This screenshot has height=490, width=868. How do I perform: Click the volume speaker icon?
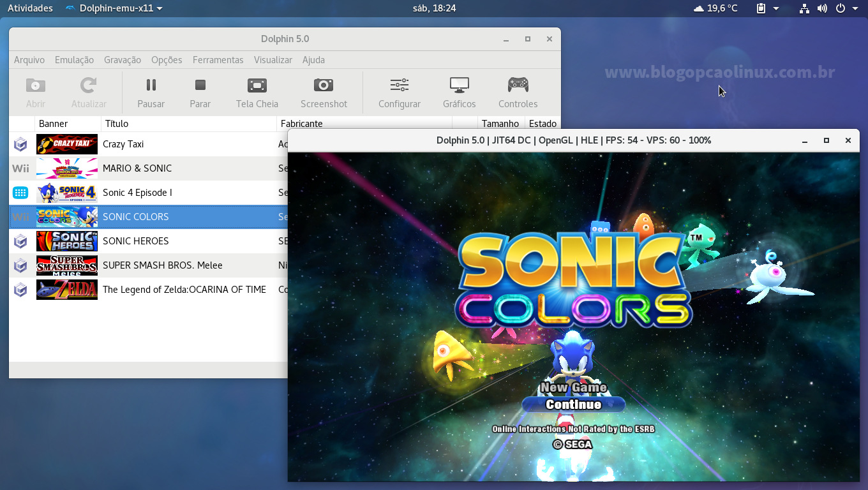[x=822, y=8]
